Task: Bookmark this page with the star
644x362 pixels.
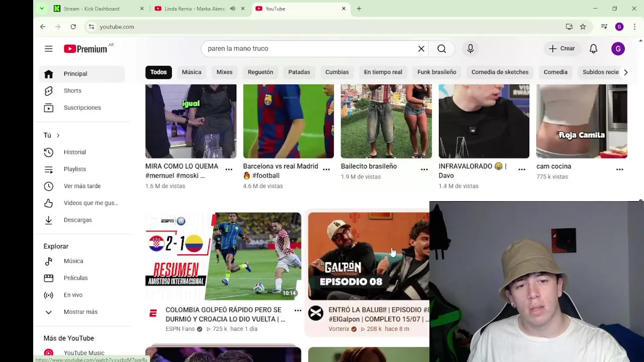Action: pos(583,27)
